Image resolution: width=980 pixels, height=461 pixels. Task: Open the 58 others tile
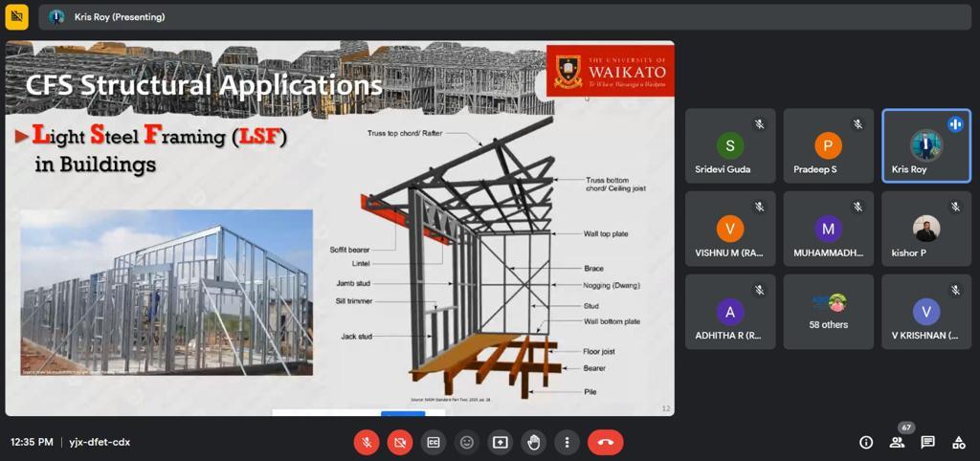[x=828, y=312]
